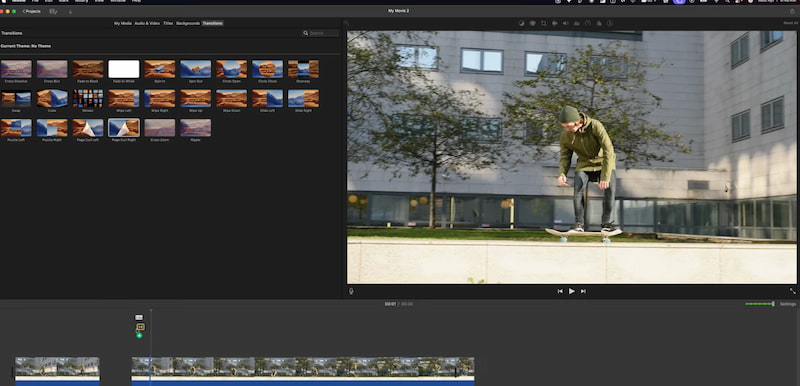The image size is (800, 386).
Task: Open the Clip Information tool
Action: point(610,23)
